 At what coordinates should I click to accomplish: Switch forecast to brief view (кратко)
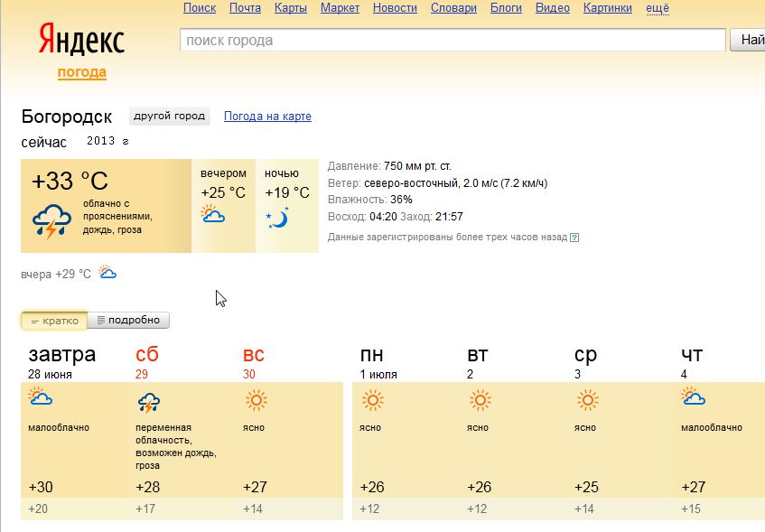pos(54,321)
